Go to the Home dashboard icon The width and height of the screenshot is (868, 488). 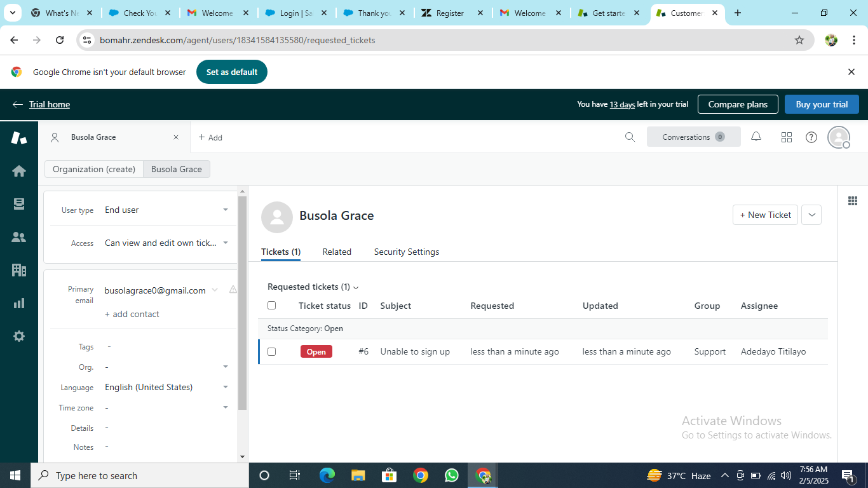click(x=19, y=171)
